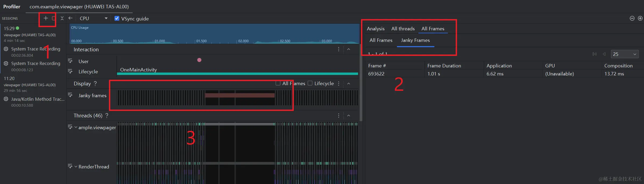The image size is (644, 184).
Task: Select the Janky Frames sub-tab
Action: point(415,40)
